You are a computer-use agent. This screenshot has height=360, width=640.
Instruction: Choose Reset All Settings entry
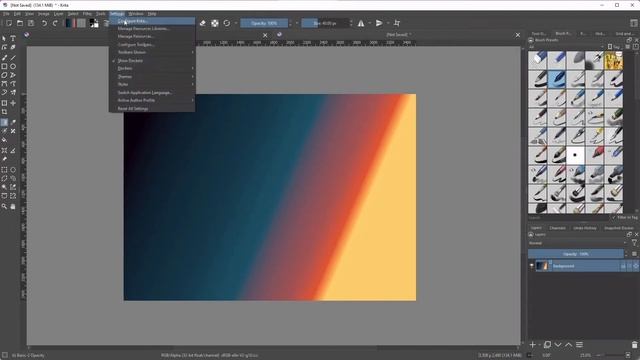[x=152, y=109]
